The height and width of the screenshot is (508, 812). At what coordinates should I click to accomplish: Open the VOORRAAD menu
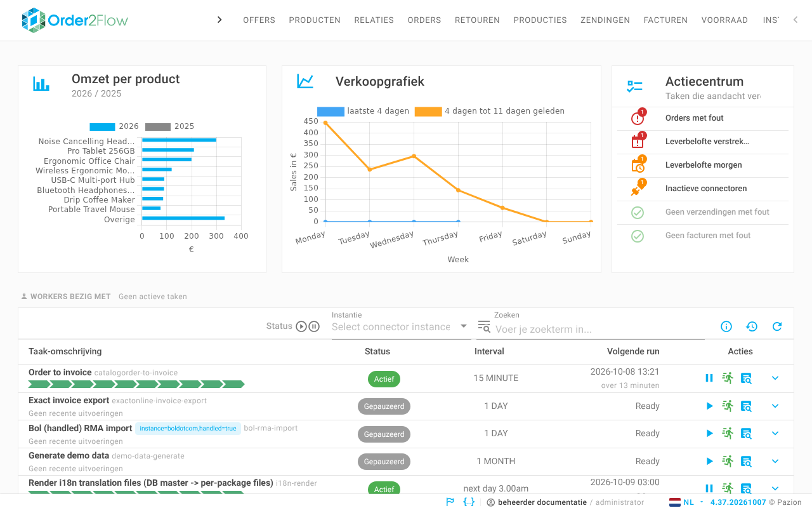pos(724,20)
